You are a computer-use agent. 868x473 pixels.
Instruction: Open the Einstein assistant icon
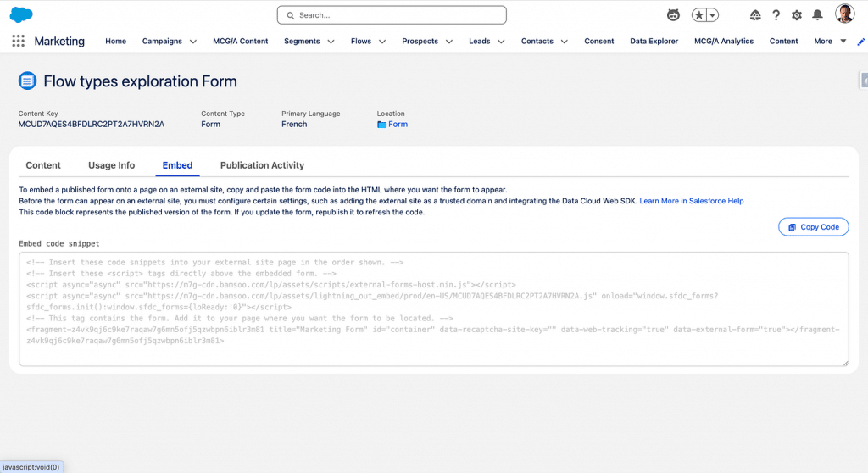coord(673,15)
